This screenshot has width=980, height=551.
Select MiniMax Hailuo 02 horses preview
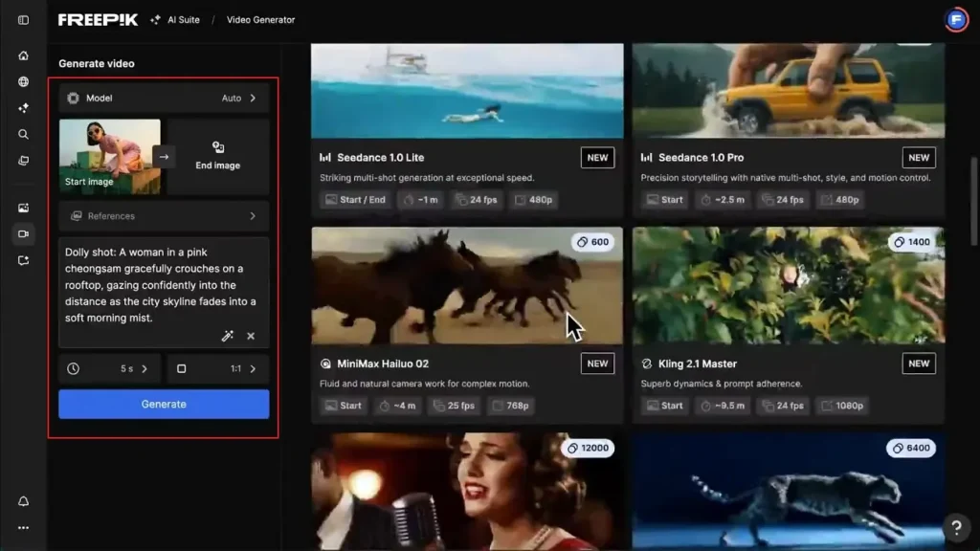[x=467, y=285]
